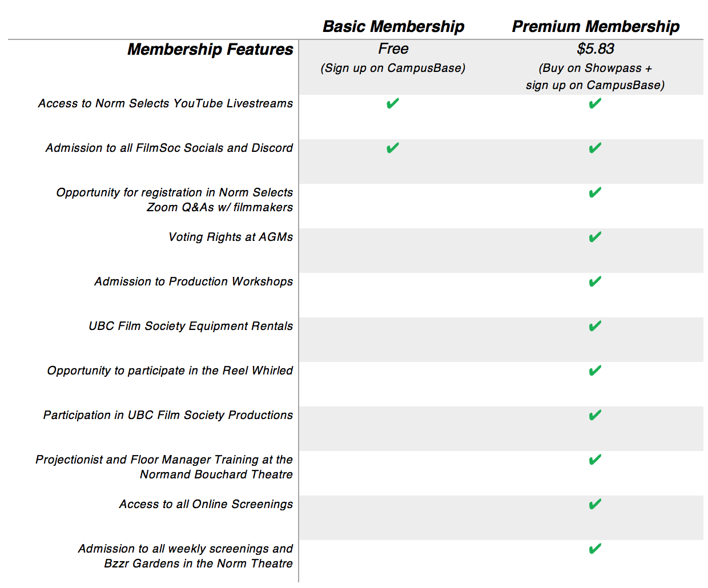
Task: Click the Premium checkmark for Voting Rights
Action: [595, 237]
